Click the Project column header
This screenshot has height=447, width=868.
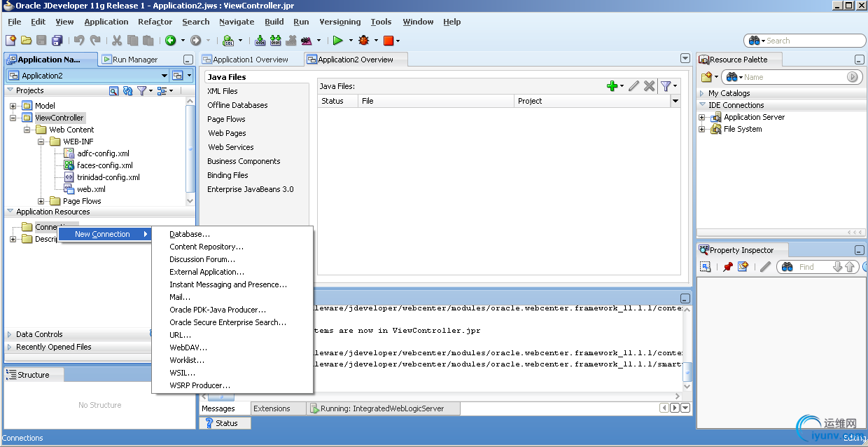tap(591, 101)
